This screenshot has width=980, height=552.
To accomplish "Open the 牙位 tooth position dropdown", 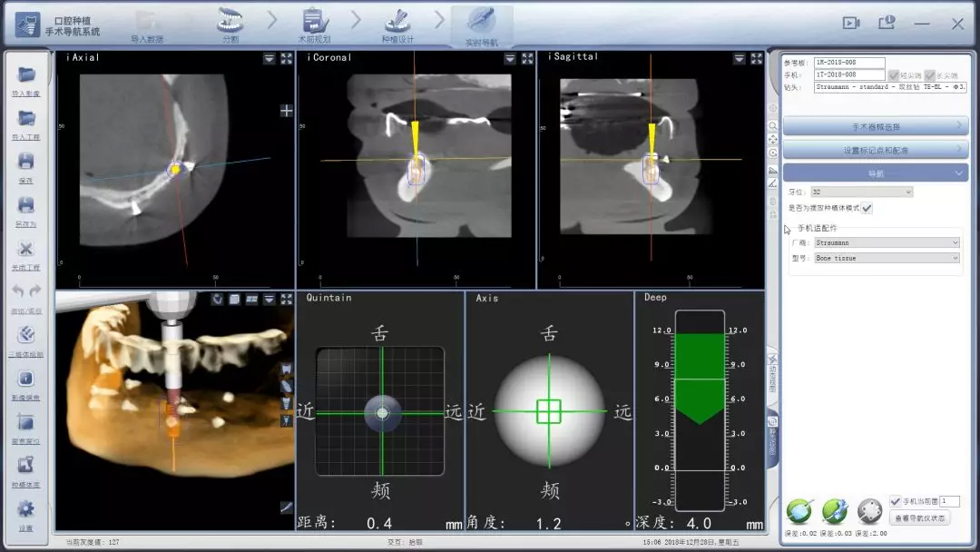I will point(862,192).
